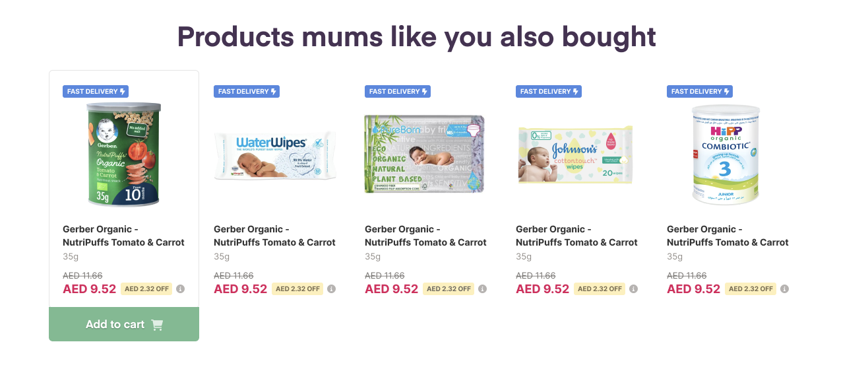Open the Johnson's cottontouch wipes image

point(575,154)
